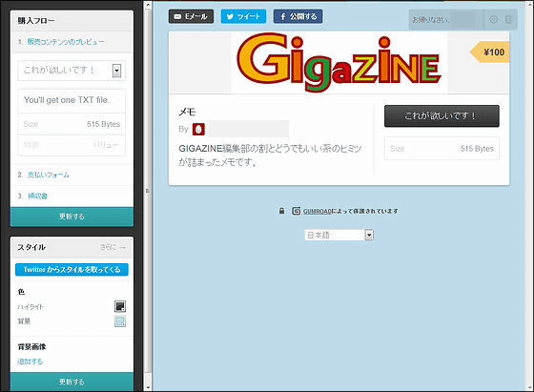Screen dimensions: 534x392
Task: Click the eye preview icon at top right
Action: tap(494, 19)
